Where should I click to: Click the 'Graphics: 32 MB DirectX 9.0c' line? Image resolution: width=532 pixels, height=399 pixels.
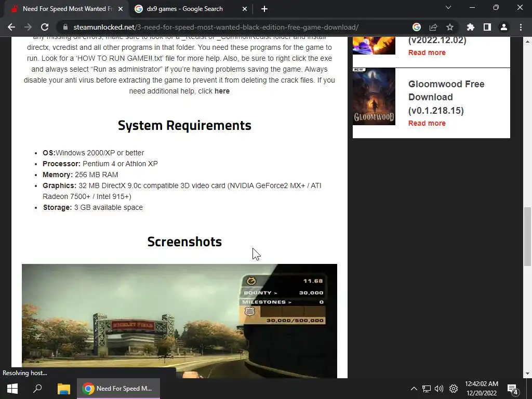click(182, 191)
